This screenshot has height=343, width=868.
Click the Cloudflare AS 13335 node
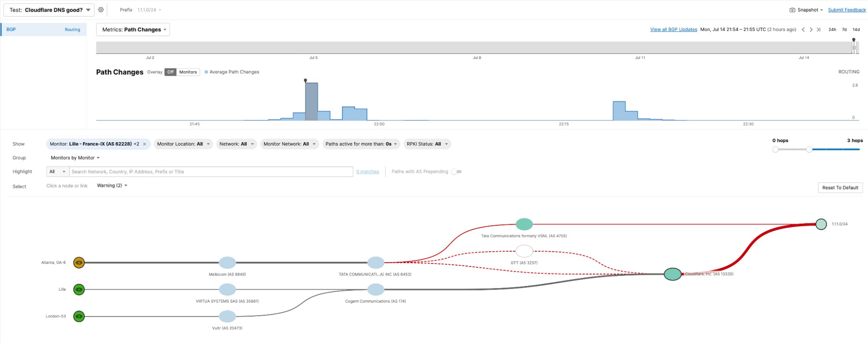pyautogui.click(x=673, y=274)
